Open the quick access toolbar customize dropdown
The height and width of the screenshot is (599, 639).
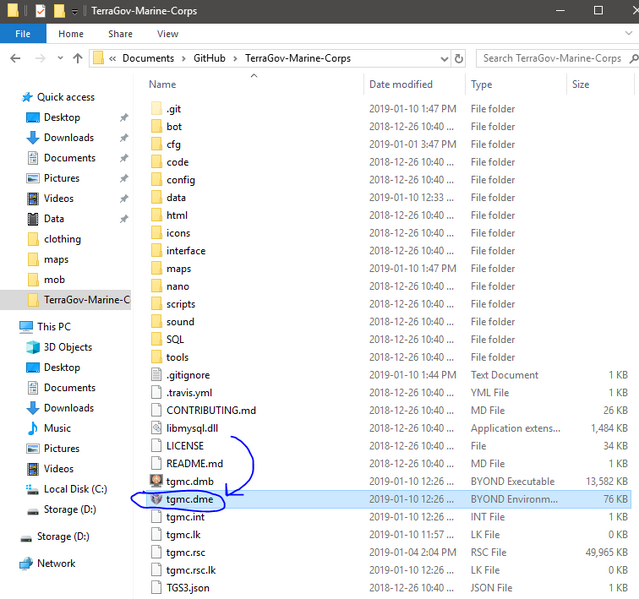[x=75, y=12]
